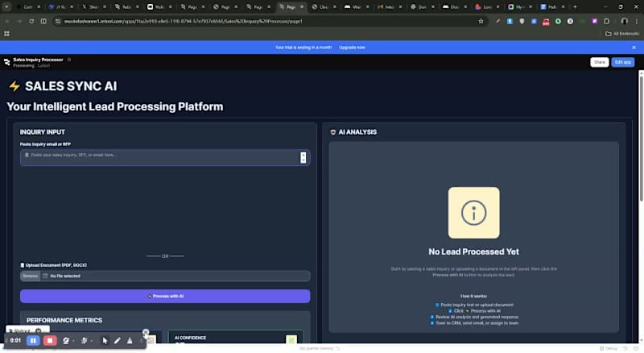Viewport: 644px width, 353px height.
Task: Open the Chrome profile avatar
Action: tap(625, 21)
